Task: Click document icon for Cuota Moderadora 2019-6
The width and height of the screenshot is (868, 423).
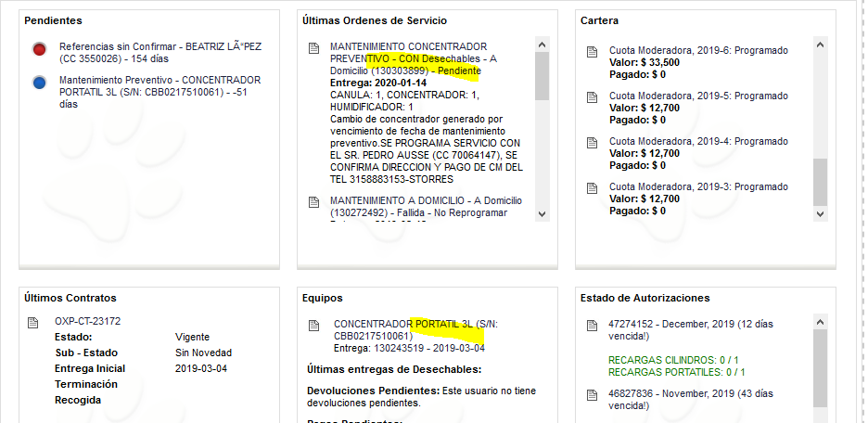Action: (592, 52)
